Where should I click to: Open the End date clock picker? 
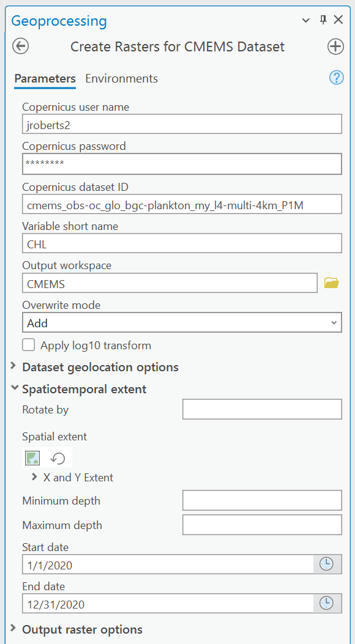tap(327, 604)
